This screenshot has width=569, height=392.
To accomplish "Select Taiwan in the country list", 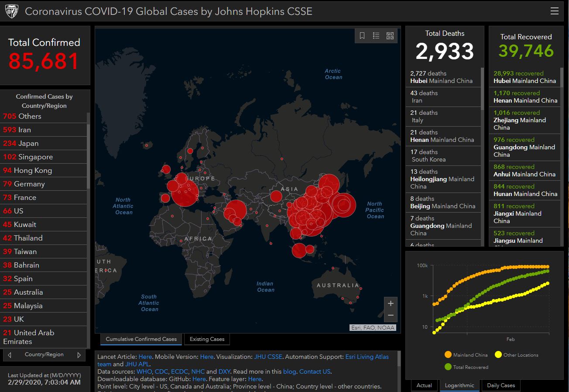I will coord(44,251).
